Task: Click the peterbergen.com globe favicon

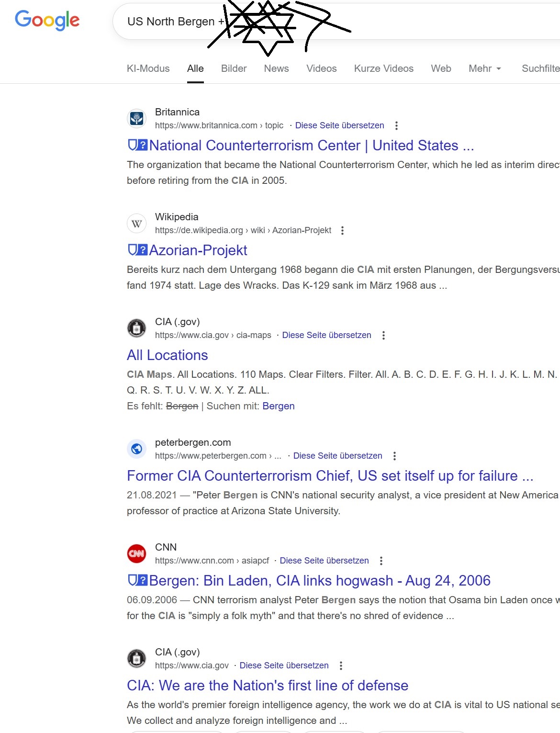Action: pyautogui.click(x=136, y=449)
